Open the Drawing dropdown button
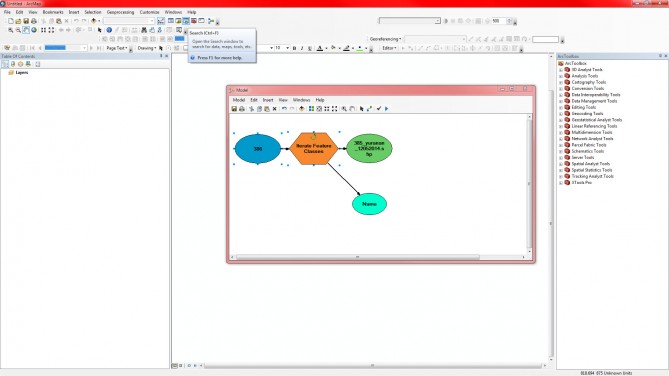Viewport: 669px width, 376px height. click(147, 48)
